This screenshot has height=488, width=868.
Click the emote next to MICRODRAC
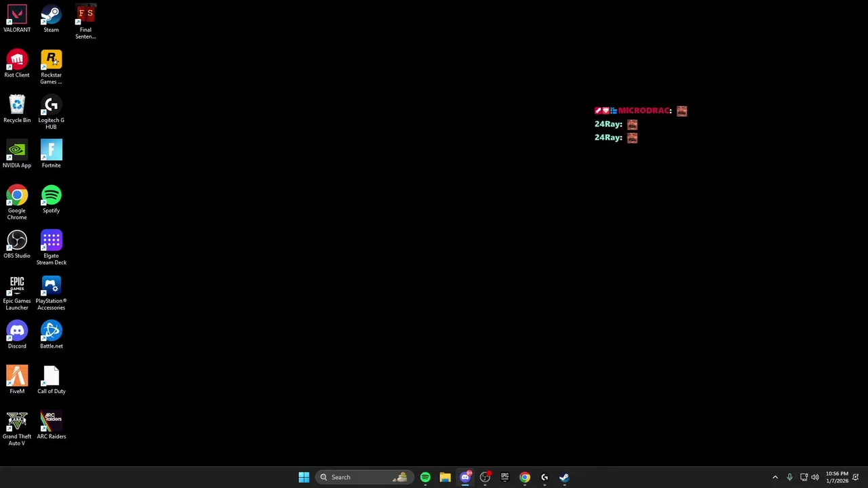[x=682, y=110]
